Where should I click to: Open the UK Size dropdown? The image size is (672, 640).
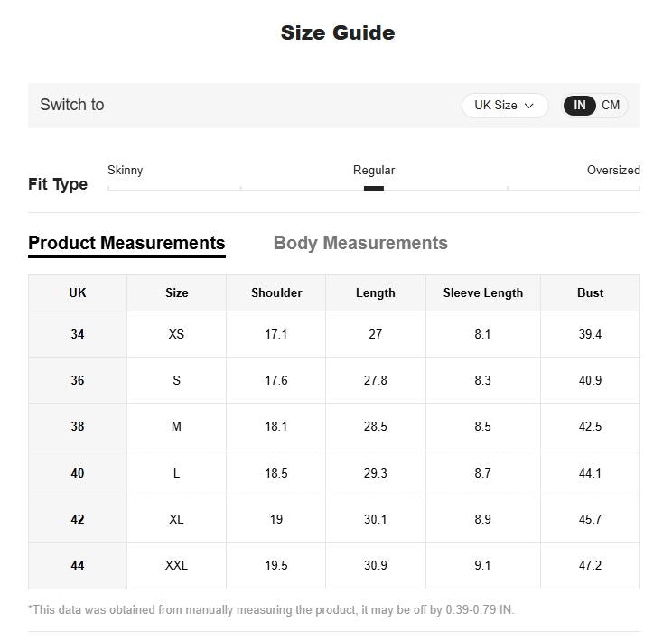click(x=505, y=106)
